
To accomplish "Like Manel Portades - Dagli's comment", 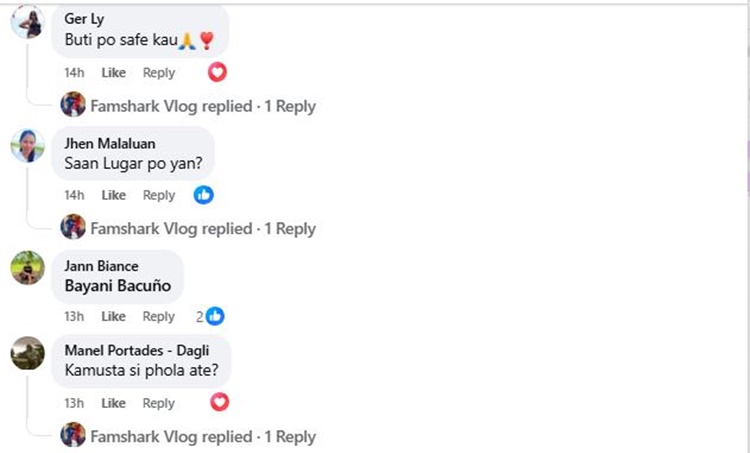I will 114,404.
